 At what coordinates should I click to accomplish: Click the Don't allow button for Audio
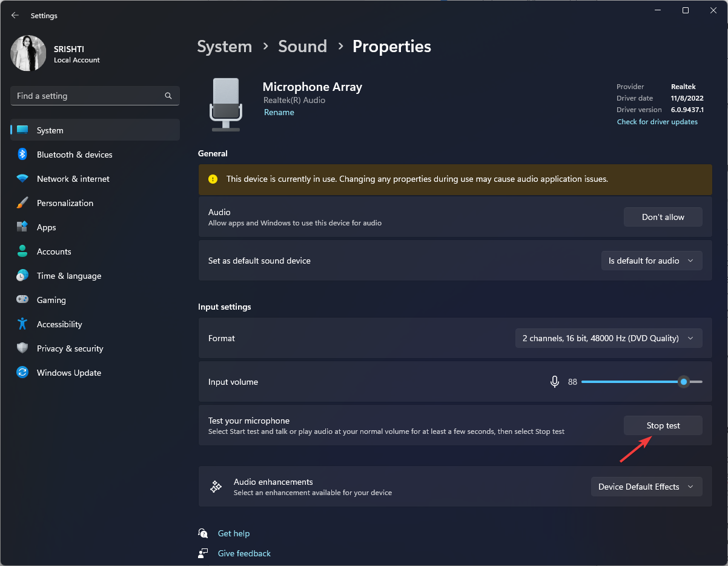[x=663, y=217]
